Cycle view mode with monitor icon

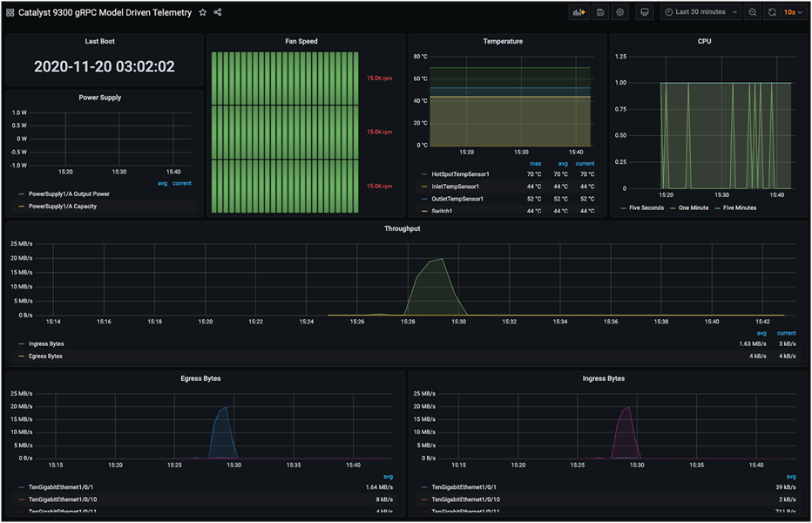pos(644,12)
